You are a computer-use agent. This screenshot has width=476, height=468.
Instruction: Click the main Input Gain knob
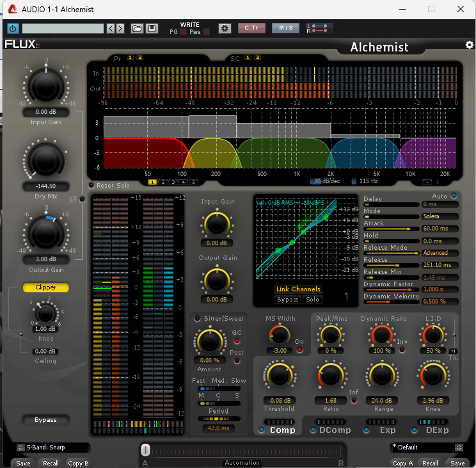click(x=46, y=86)
